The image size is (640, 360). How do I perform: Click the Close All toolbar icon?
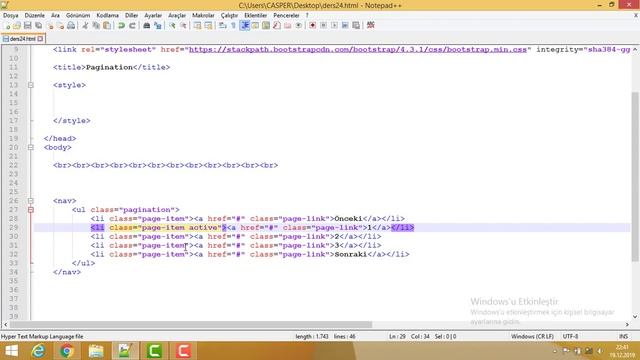[x=60, y=25]
